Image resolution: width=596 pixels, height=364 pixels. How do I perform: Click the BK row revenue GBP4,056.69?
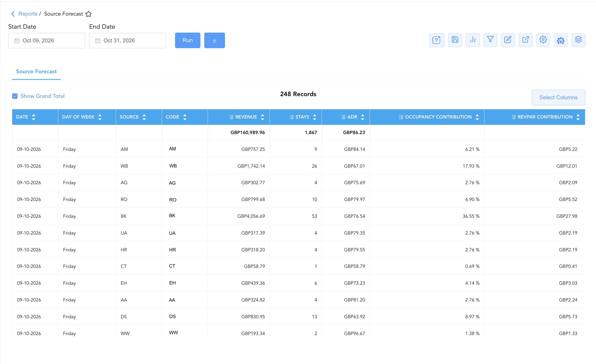251,216
